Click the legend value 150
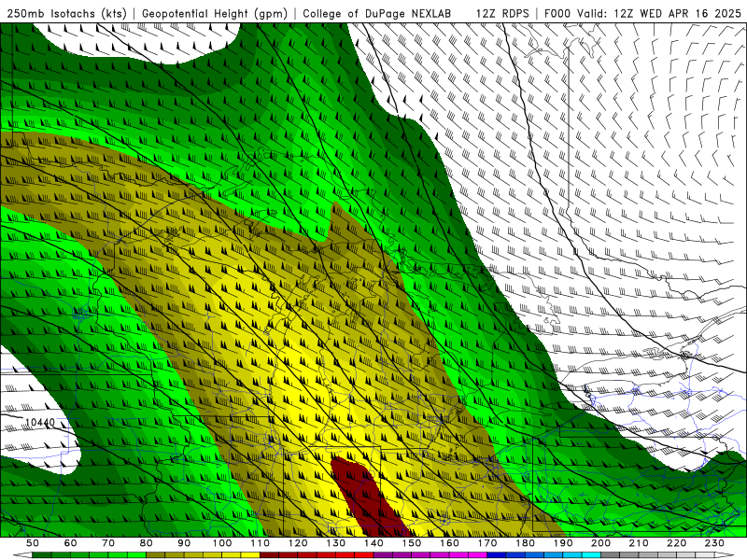Screen dimensions: 747x560 [412, 543]
